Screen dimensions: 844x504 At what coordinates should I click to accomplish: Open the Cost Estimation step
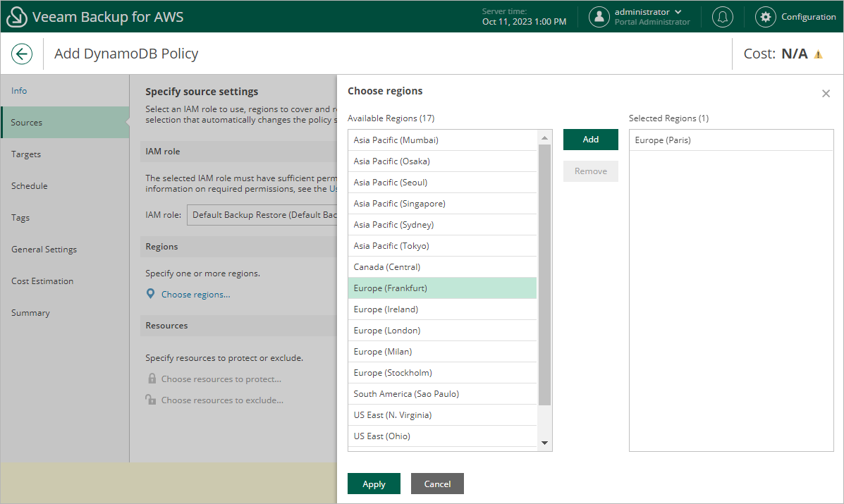pyautogui.click(x=65, y=281)
